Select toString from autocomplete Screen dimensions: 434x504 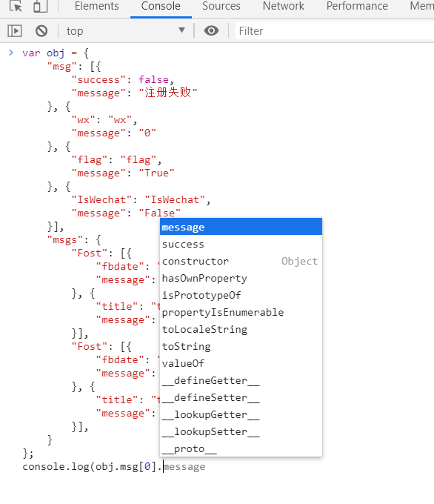[x=241, y=346]
